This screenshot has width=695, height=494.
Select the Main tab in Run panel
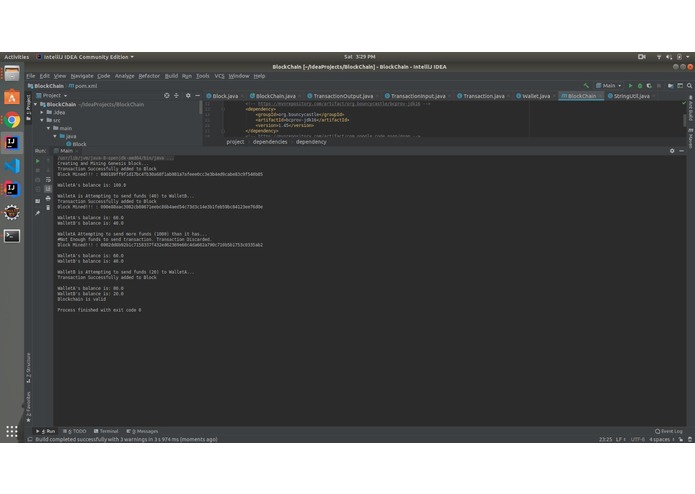(66, 151)
